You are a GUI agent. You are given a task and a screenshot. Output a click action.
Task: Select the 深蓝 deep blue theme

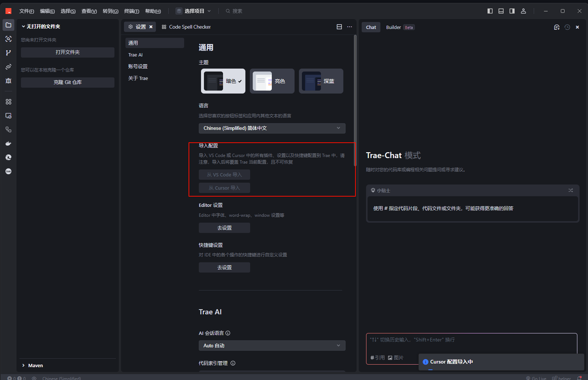321,81
